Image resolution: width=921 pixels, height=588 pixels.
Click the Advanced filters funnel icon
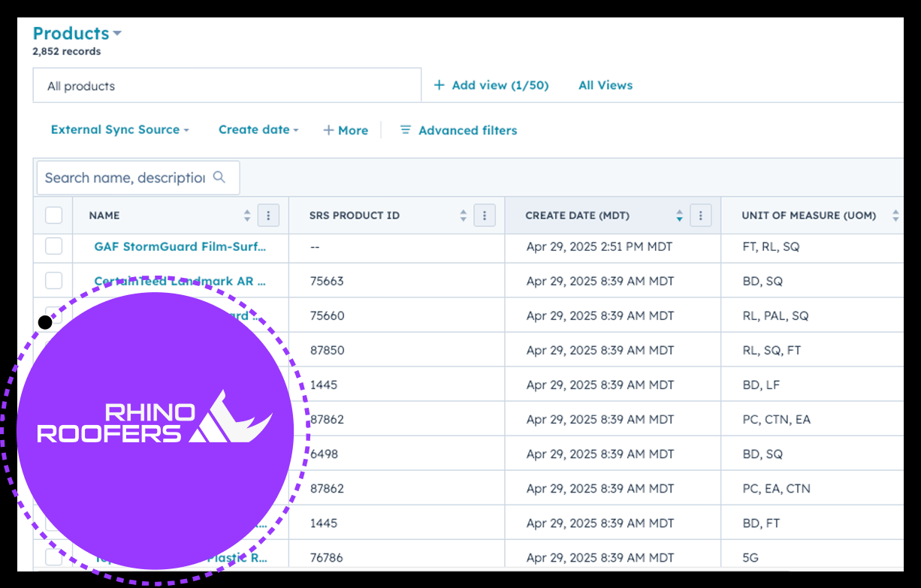[x=406, y=130]
